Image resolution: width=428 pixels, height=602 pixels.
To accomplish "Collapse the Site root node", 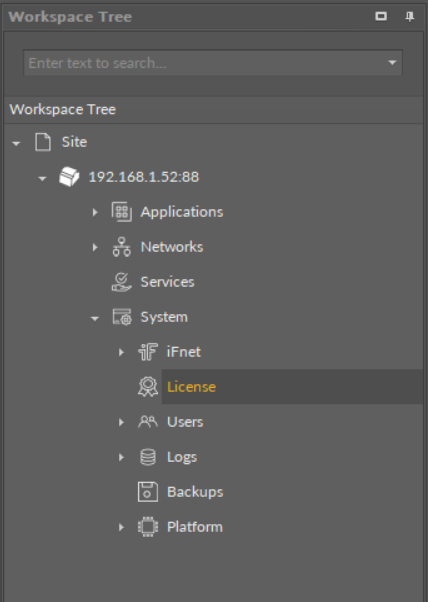I will 16,144.
